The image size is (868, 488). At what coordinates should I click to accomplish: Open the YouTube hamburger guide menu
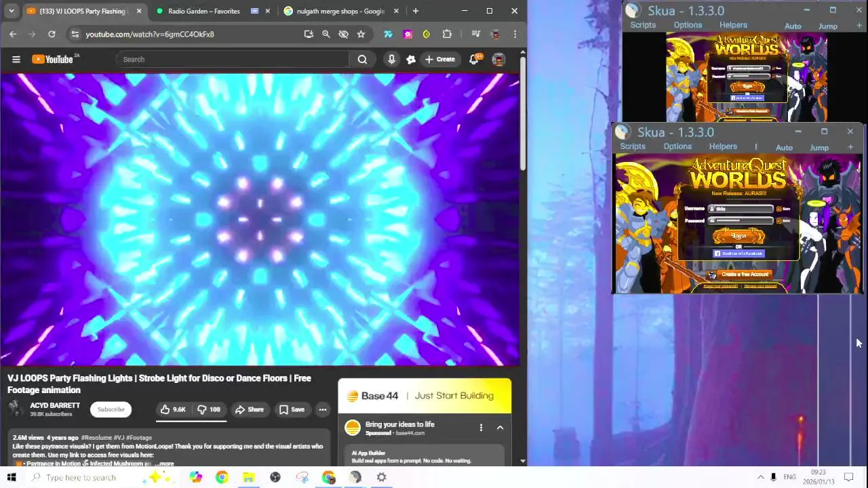click(x=16, y=59)
